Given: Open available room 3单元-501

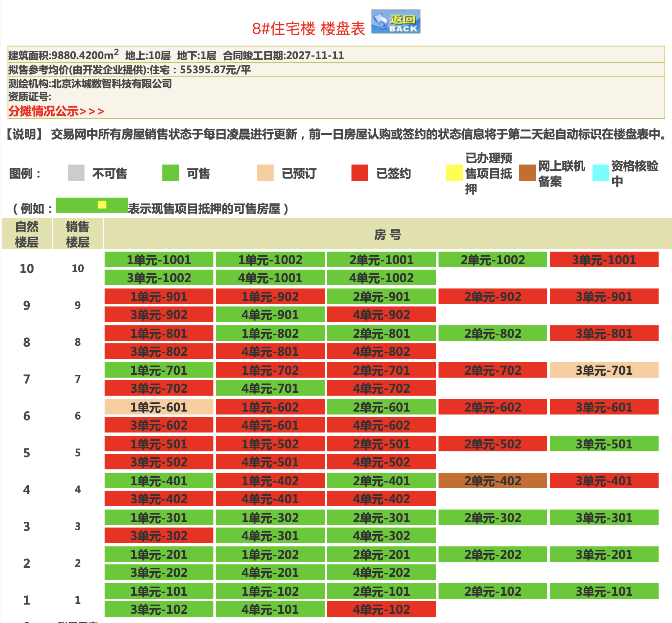Looking at the screenshot, I should pos(604,444).
